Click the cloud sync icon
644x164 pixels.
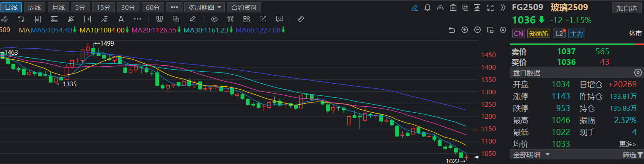point(440,7)
